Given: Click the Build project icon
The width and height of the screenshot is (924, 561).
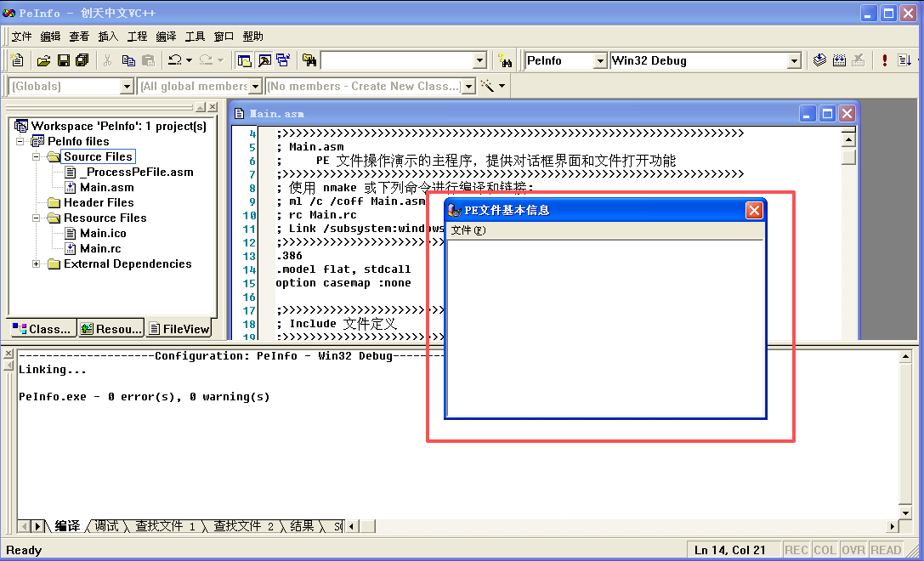Looking at the screenshot, I should pyautogui.click(x=839, y=60).
